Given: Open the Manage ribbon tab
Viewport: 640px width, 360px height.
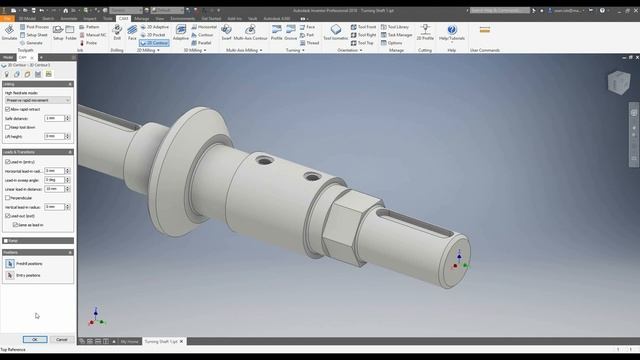Looking at the screenshot, I should click(x=142, y=18).
